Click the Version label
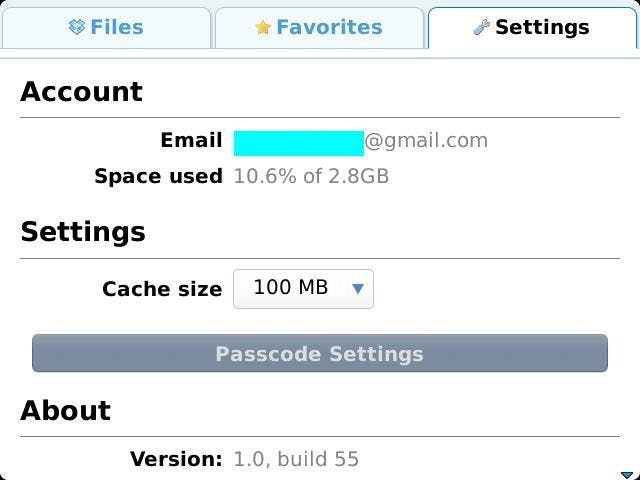Viewport: 640px width, 480px height. (x=176, y=460)
